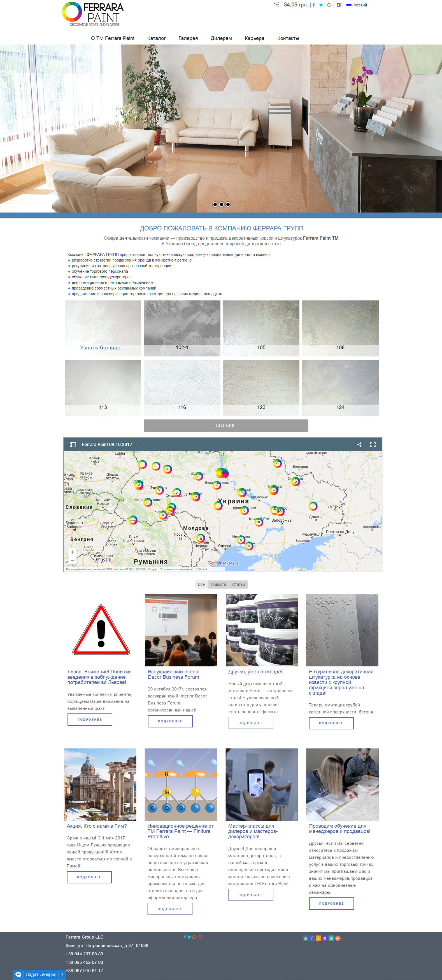
Task: Open Instagram link in top header
Action: [x=338, y=5]
